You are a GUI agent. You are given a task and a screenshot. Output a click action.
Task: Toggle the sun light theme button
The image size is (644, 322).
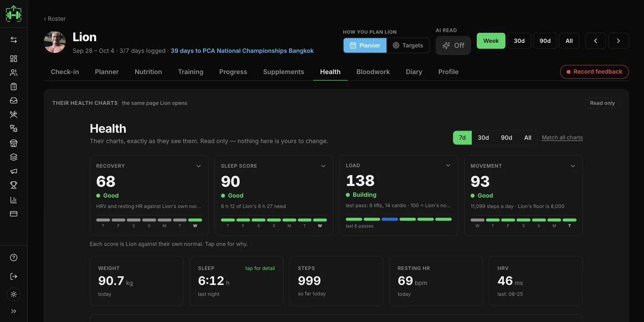(14, 295)
